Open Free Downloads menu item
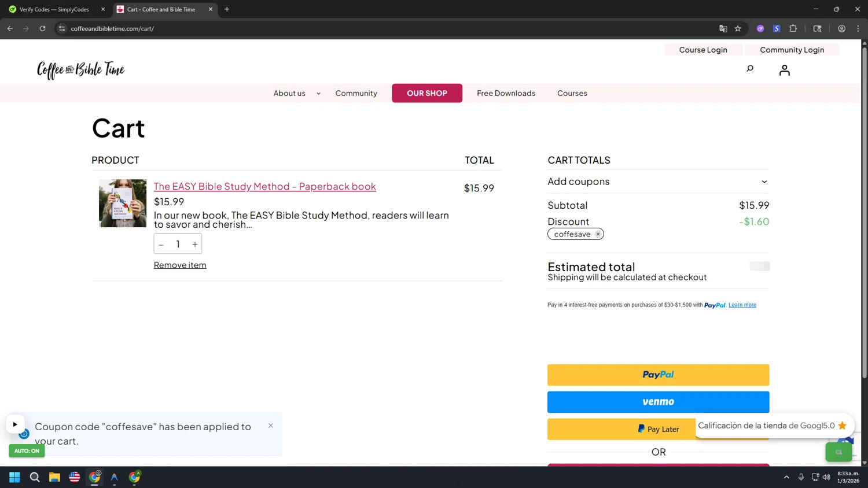This screenshot has width=868, height=488. [506, 93]
